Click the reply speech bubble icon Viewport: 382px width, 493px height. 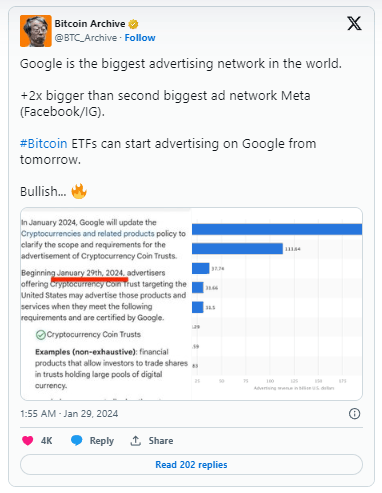pyautogui.click(x=76, y=440)
